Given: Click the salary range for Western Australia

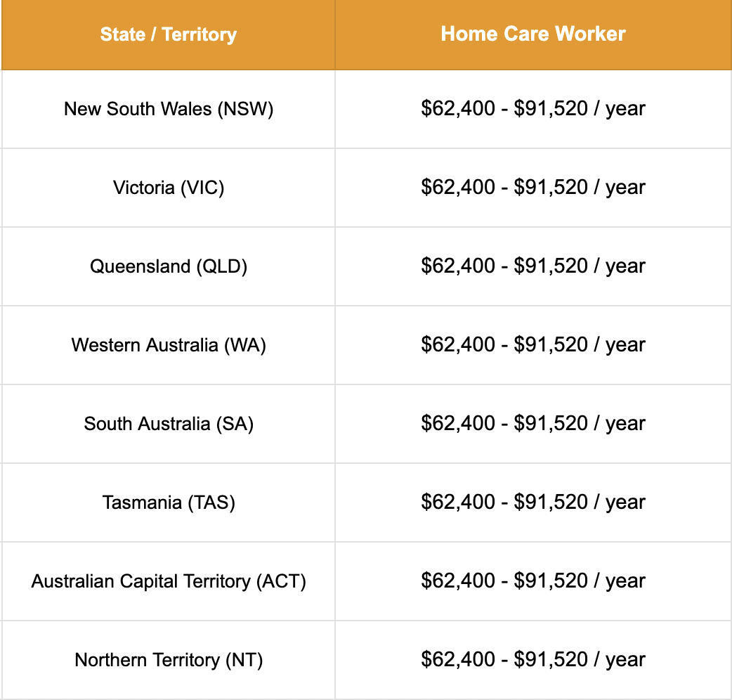Looking at the screenshot, I should (533, 345).
